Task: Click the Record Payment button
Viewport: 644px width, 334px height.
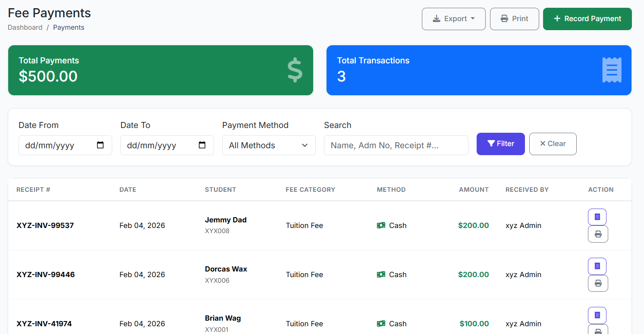Action: (x=587, y=19)
